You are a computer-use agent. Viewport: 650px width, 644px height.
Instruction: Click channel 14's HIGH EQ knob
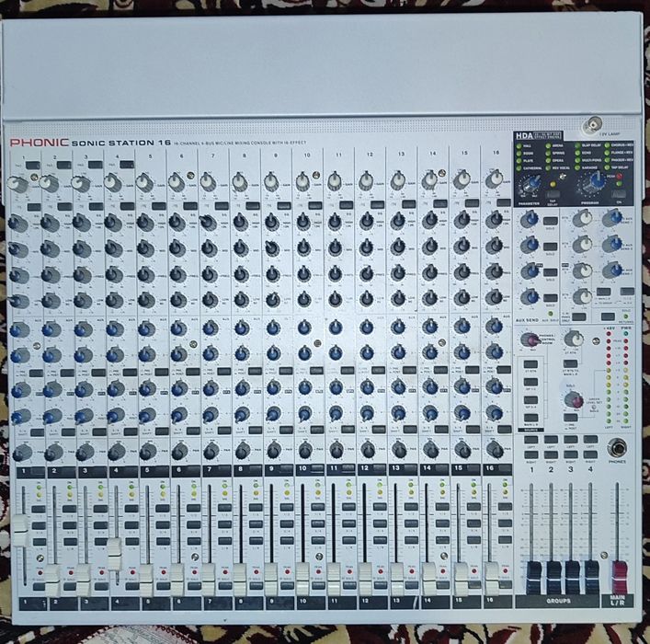[430, 220]
